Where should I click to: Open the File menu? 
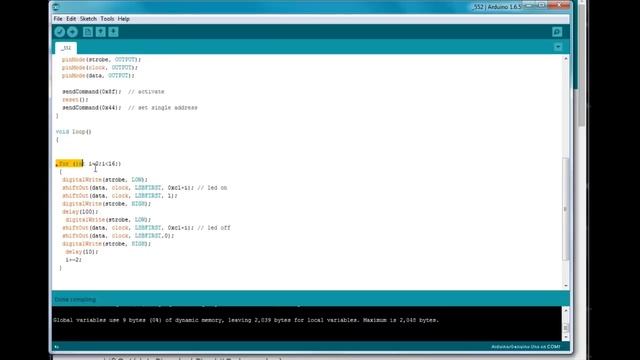(58, 19)
